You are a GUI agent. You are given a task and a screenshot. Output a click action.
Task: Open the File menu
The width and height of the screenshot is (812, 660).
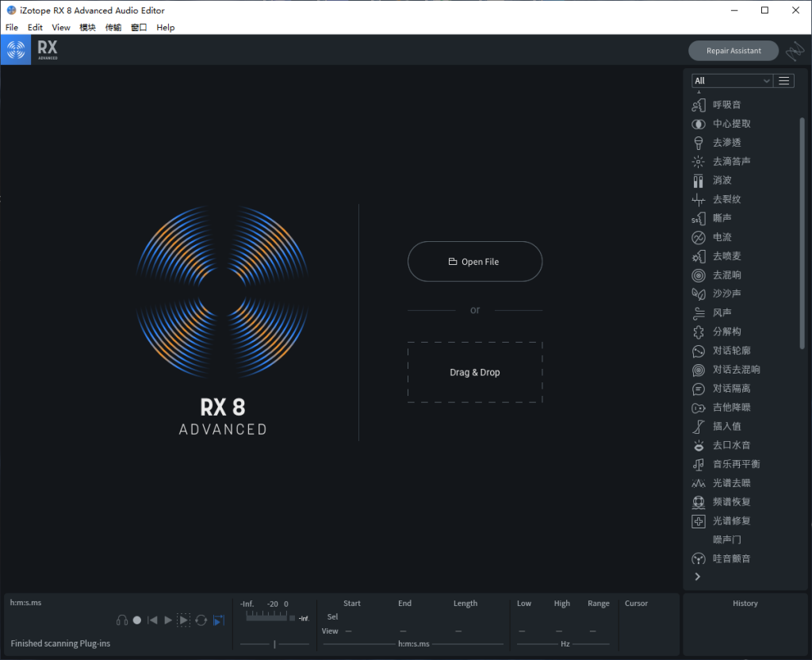pyautogui.click(x=11, y=28)
